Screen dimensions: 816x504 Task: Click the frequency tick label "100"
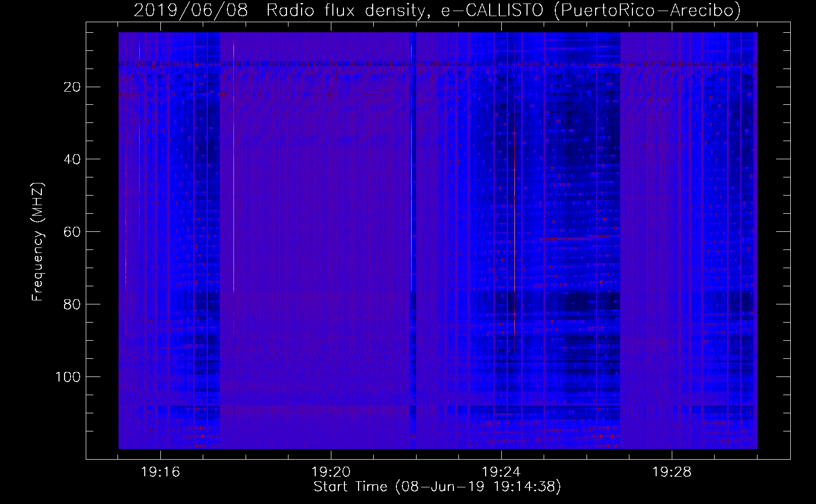tap(68, 377)
